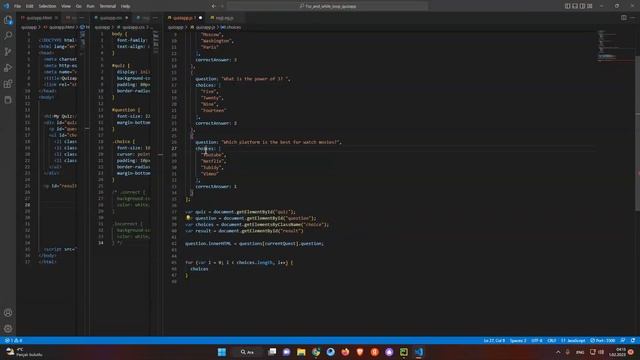Open the Go menu
This screenshot has height=360, width=640.
[78, 6]
